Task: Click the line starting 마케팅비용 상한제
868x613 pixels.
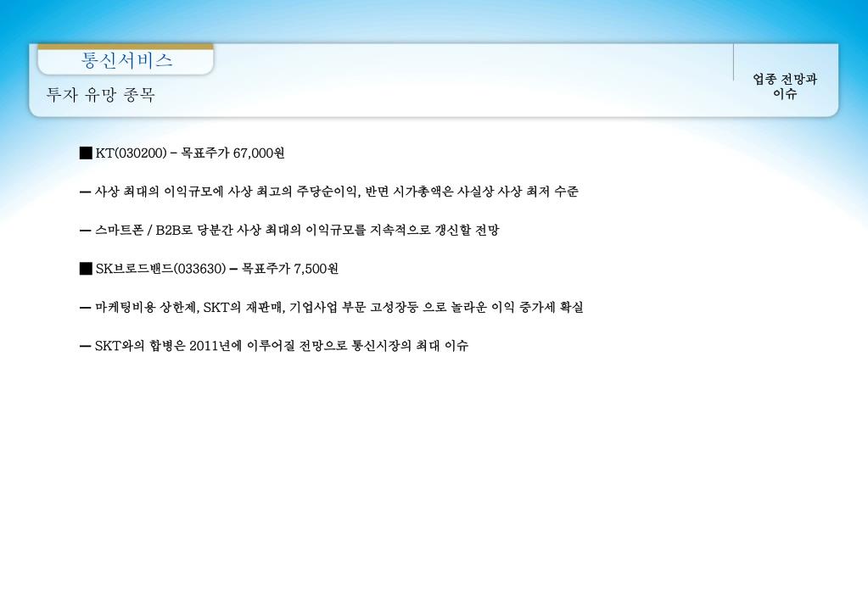Action: (332, 307)
